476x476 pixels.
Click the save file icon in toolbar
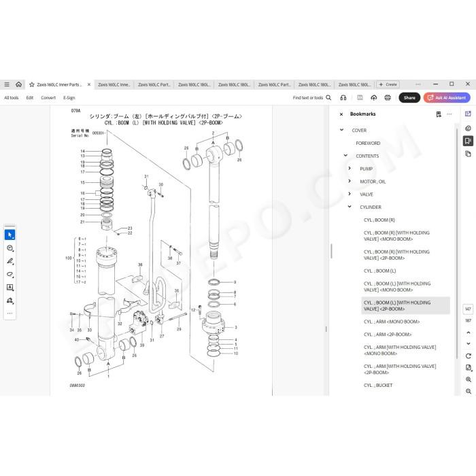click(360, 98)
